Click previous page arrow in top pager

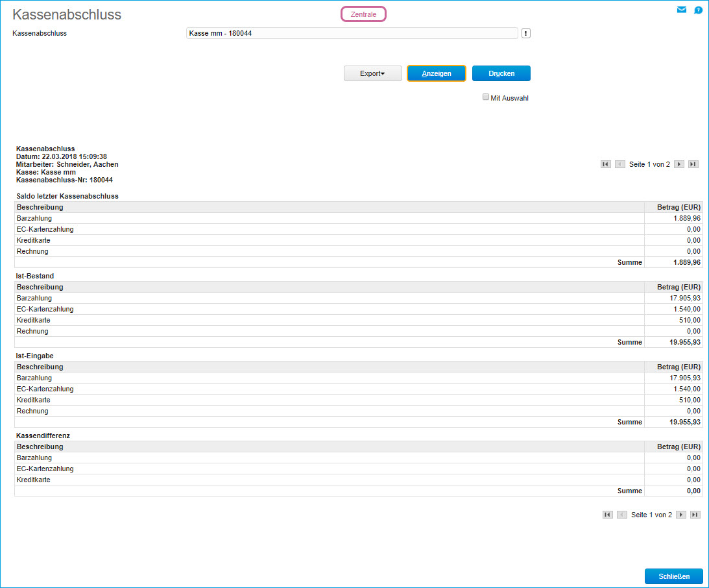[x=619, y=164]
